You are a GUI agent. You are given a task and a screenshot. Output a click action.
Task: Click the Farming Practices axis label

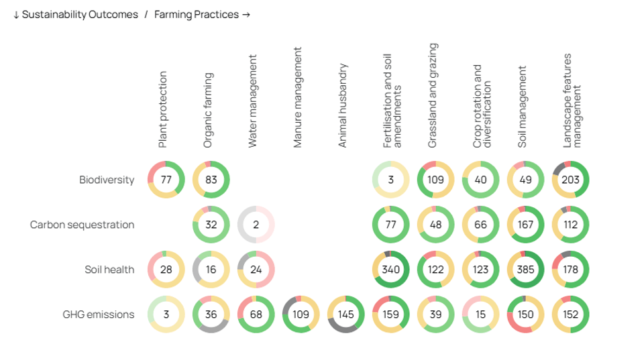[x=202, y=15]
